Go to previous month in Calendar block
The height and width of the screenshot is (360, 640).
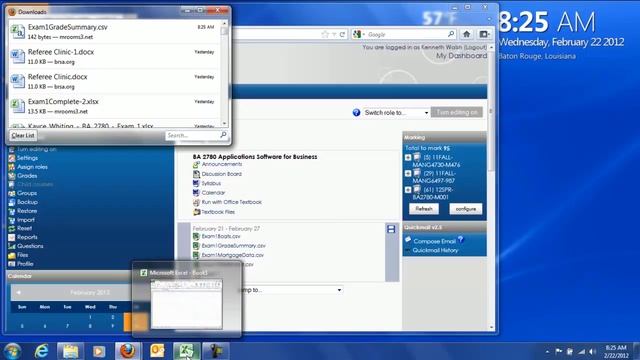[x=18, y=292]
